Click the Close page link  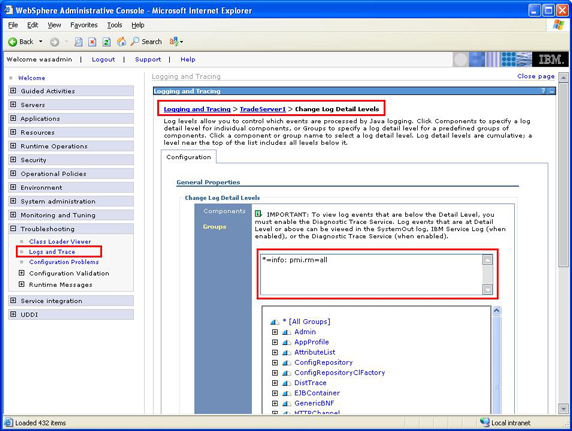click(x=536, y=76)
